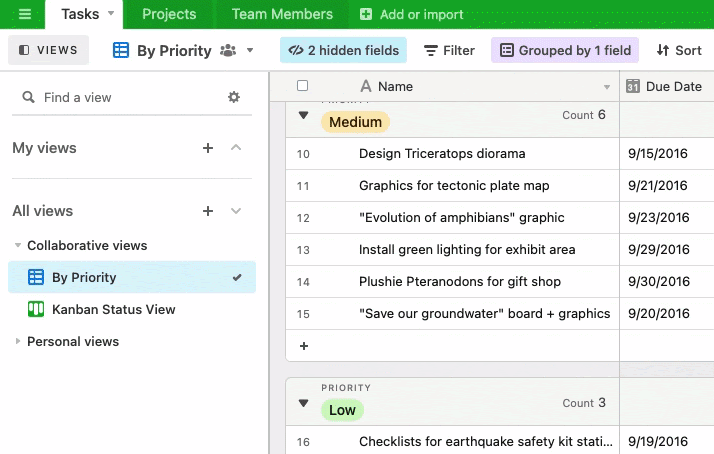Click row number 13
This screenshot has height=454, width=714.
click(303, 250)
